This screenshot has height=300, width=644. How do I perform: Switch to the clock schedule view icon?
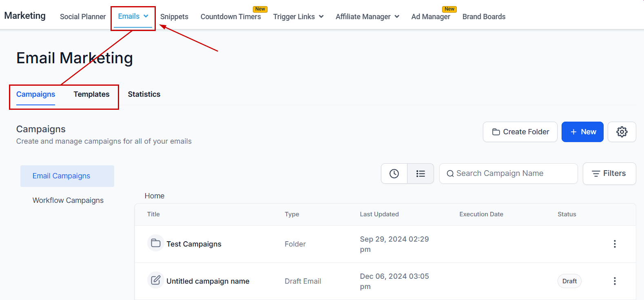[x=394, y=173]
